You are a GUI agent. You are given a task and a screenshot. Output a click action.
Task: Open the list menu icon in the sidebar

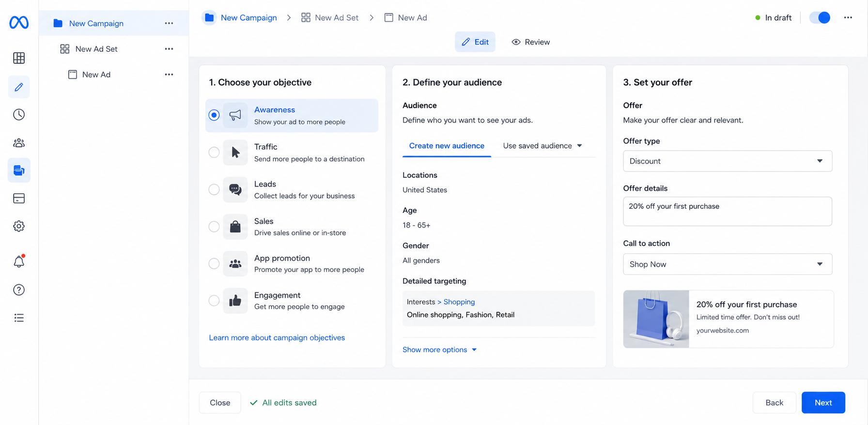click(19, 318)
